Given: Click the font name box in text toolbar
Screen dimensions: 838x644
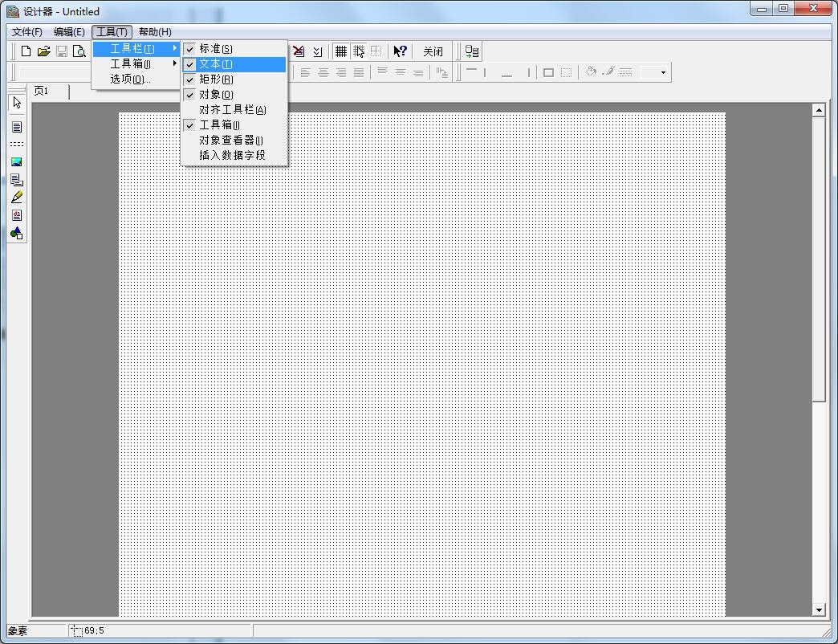Looking at the screenshot, I should (x=55, y=72).
